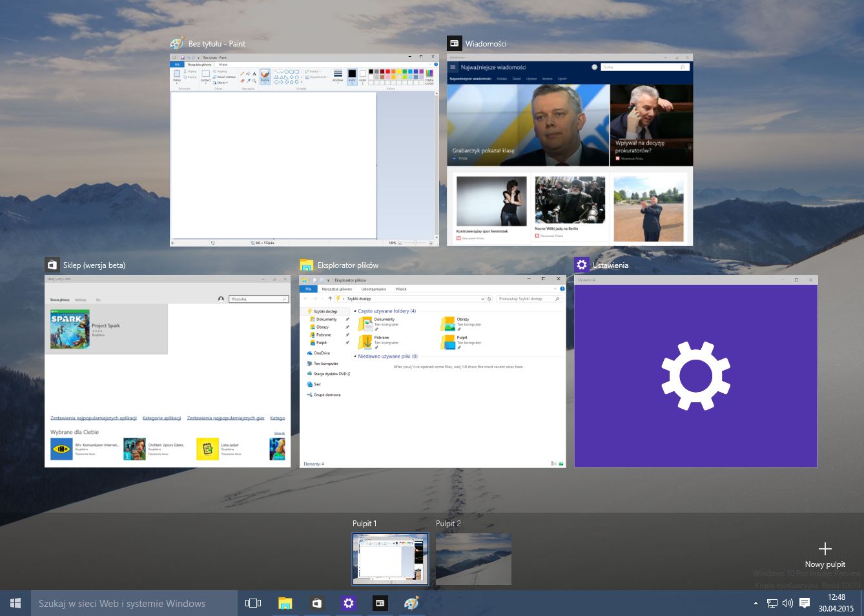Click the Explorer search field Przeszukaj
864x616 pixels.
[529, 299]
